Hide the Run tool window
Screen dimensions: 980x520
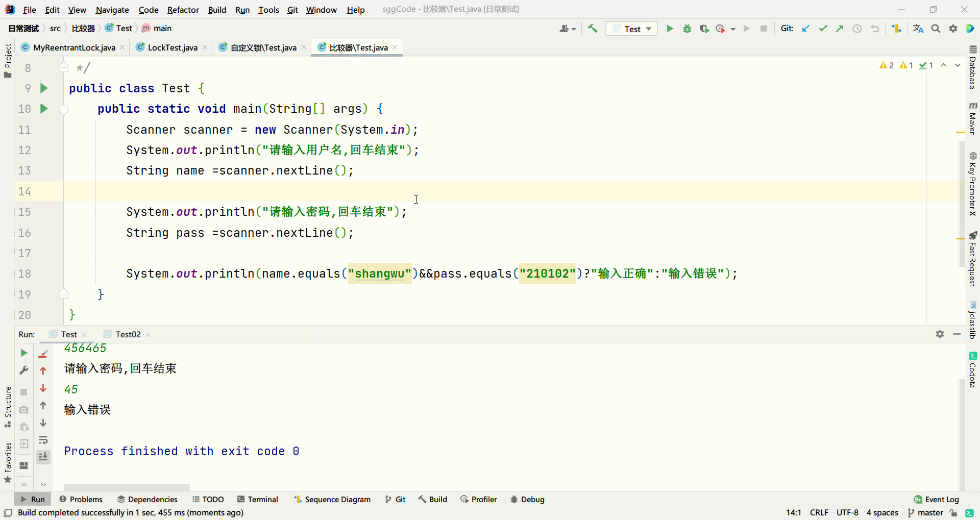click(x=957, y=334)
